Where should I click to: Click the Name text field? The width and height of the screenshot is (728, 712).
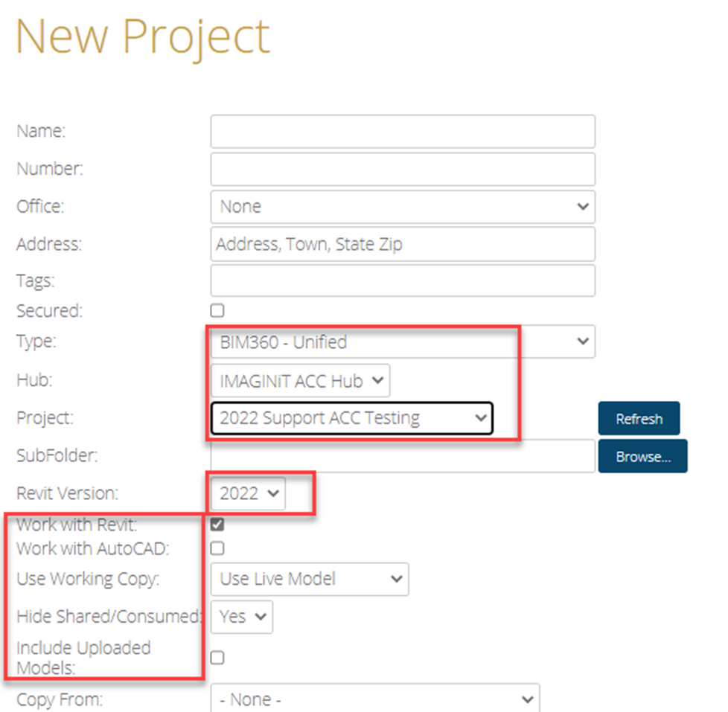pyautogui.click(x=403, y=132)
